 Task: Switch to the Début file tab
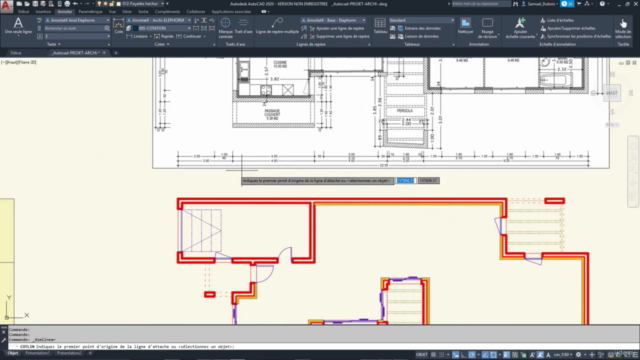click(16, 53)
